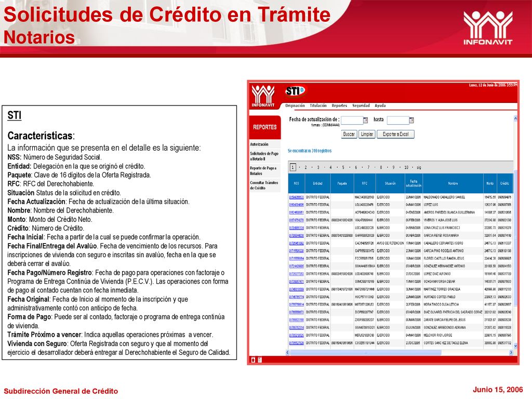Click the Entidad column header
This screenshot has width=532, height=399.
(317, 183)
